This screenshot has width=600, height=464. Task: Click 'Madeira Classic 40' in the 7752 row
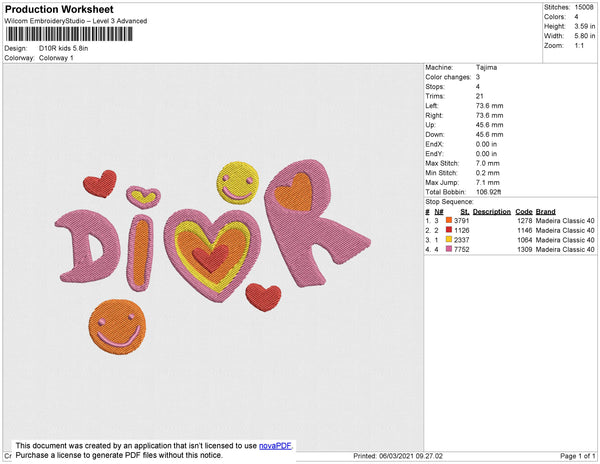point(565,249)
